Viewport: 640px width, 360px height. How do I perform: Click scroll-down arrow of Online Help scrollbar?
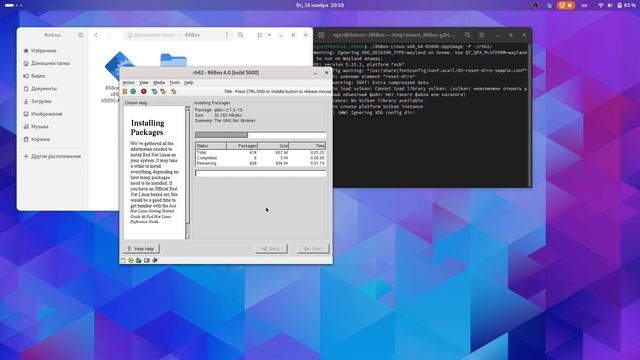[x=188, y=236]
